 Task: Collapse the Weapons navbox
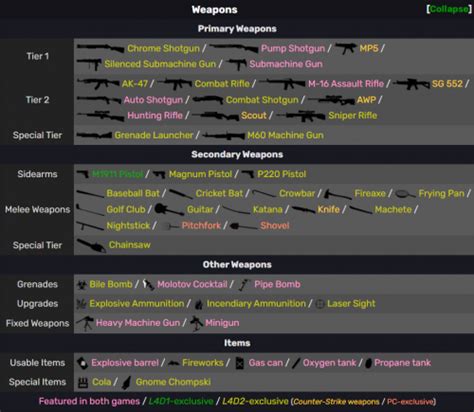point(449,9)
